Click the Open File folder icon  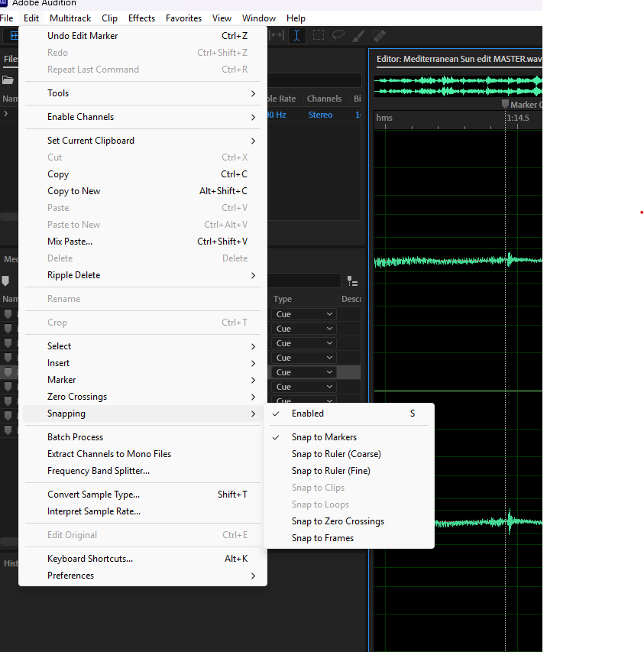8,79
